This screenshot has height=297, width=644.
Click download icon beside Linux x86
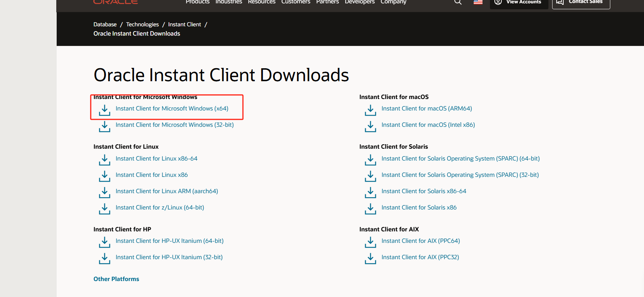pyautogui.click(x=104, y=176)
